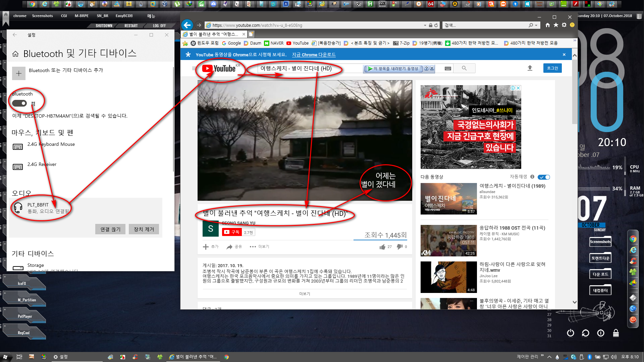Dislike the video with thumbs down
This screenshot has height=362, width=644.
click(x=399, y=247)
